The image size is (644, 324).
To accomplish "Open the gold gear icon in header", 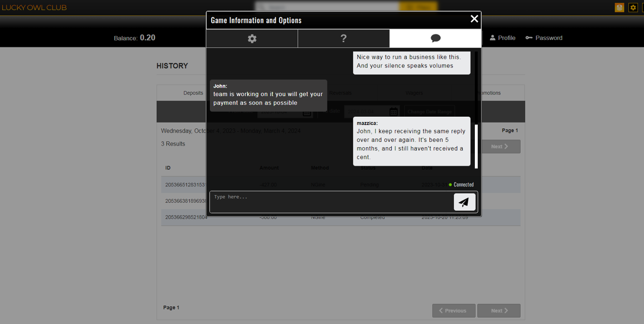I will 633,8.
